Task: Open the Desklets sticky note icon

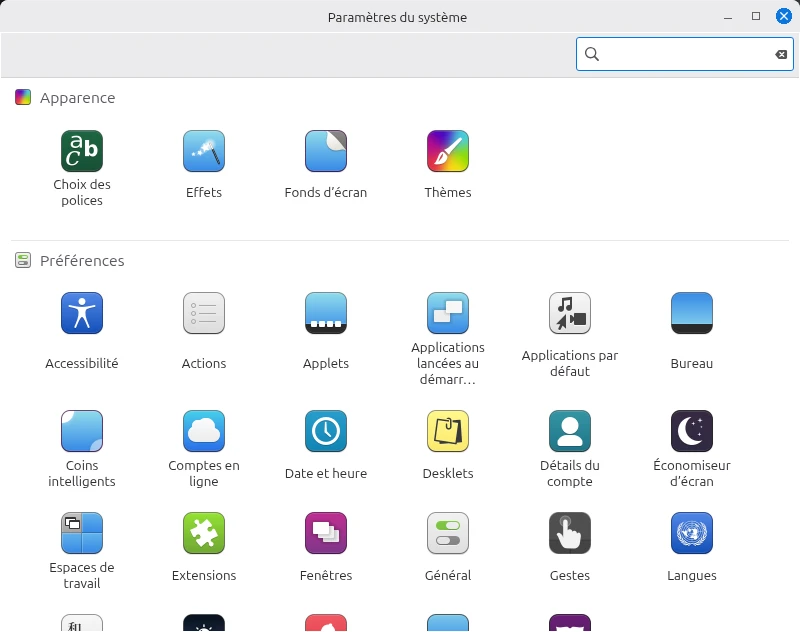Action: click(447, 431)
